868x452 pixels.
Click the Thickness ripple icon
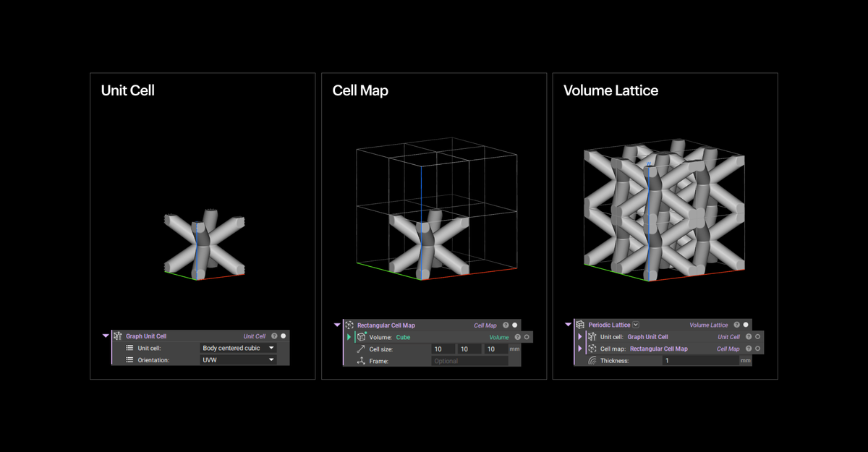point(593,360)
